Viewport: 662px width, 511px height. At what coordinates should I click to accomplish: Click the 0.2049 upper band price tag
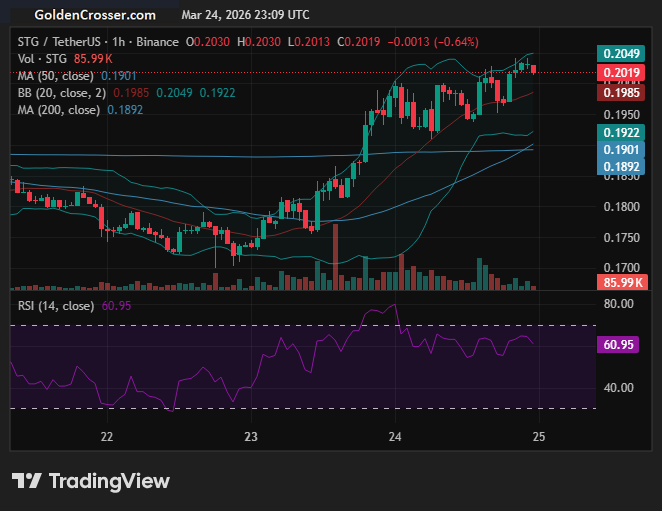pyautogui.click(x=621, y=54)
